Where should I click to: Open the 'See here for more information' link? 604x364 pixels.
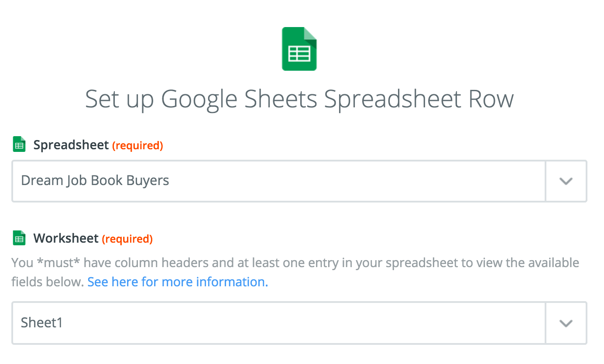pyautogui.click(x=177, y=282)
